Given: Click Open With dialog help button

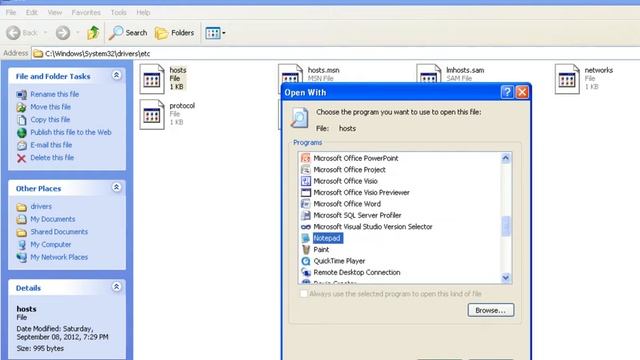Looking at the screenshot, I should (507, 92).
